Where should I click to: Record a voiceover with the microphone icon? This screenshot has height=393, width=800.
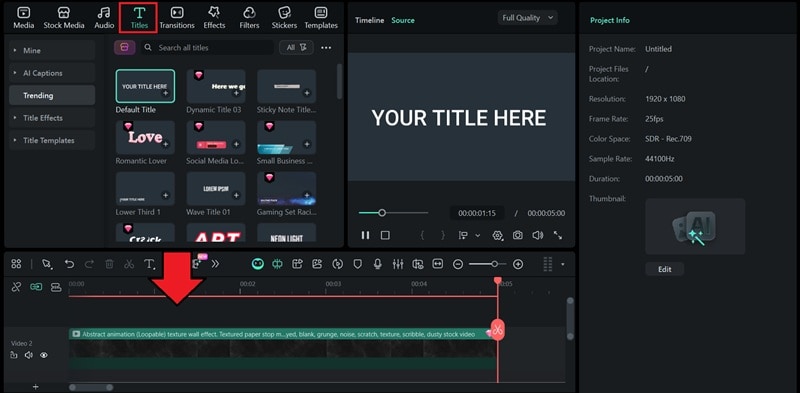coord(378,264)
